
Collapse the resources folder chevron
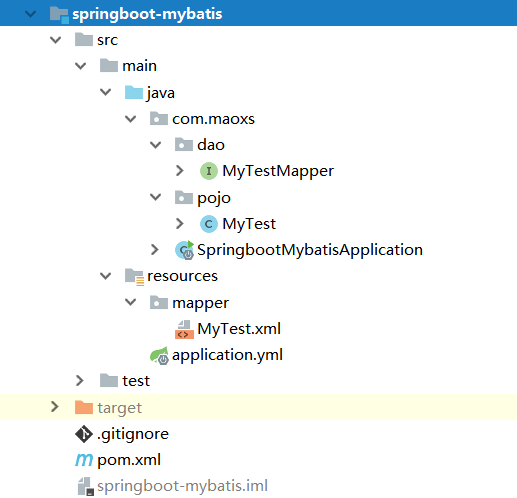[x=105, y=276]
